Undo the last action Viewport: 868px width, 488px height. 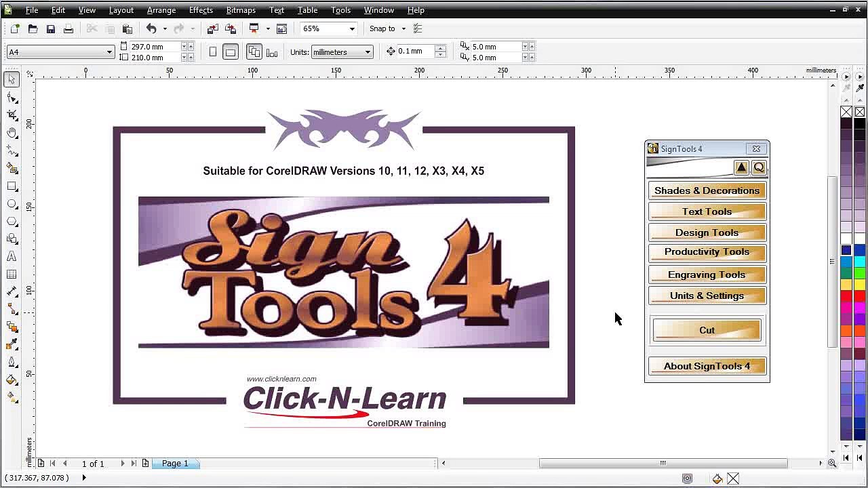[151, 28]
